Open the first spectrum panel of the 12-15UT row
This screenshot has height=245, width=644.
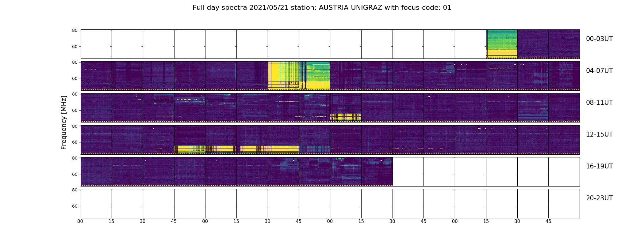tap(96, 140)
